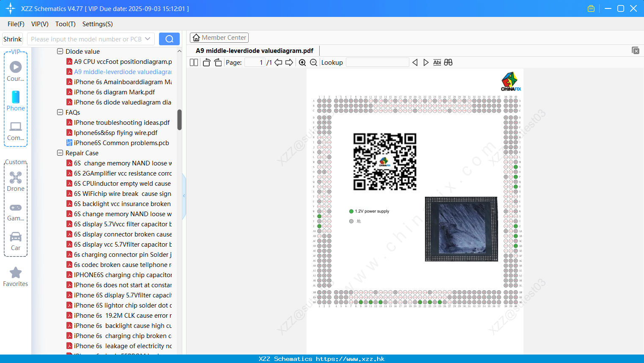
Task: Zoom in on the PDF
Action: click(302, 62)
